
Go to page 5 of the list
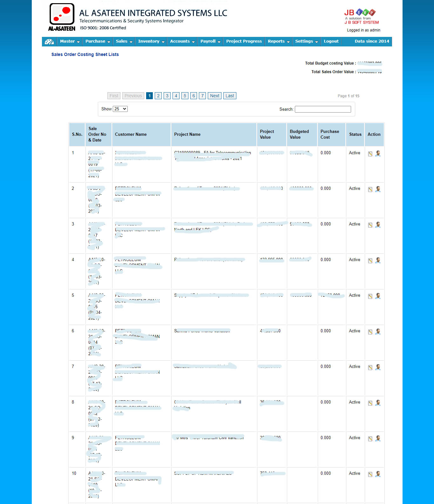185,96
